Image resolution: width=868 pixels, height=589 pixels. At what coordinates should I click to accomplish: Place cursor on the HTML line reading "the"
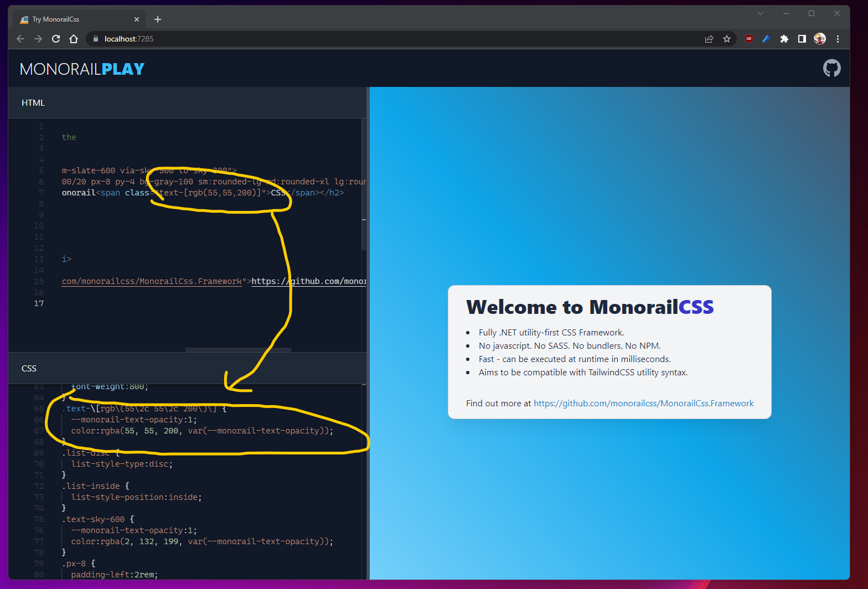[x=69, y=137]
